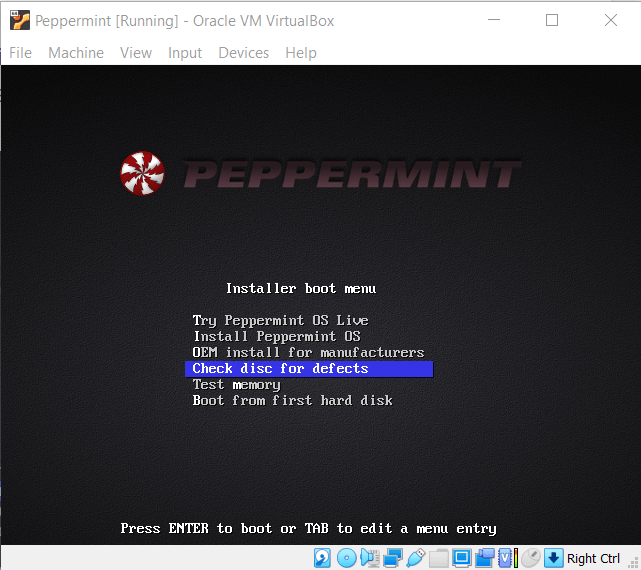Close the Peppermint VM window
The image size is (641, 570).
coord(611,20)
